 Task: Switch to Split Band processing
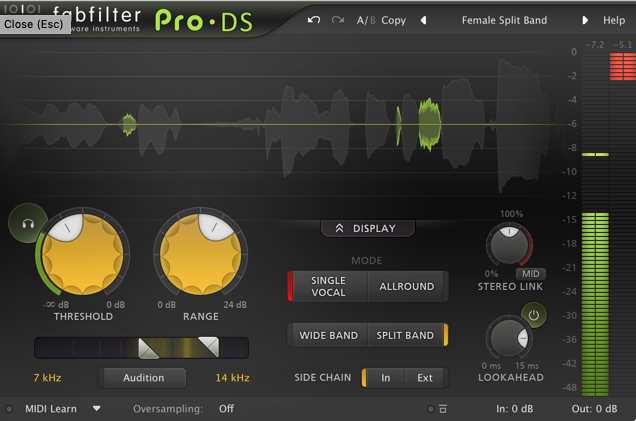point(407,335)
